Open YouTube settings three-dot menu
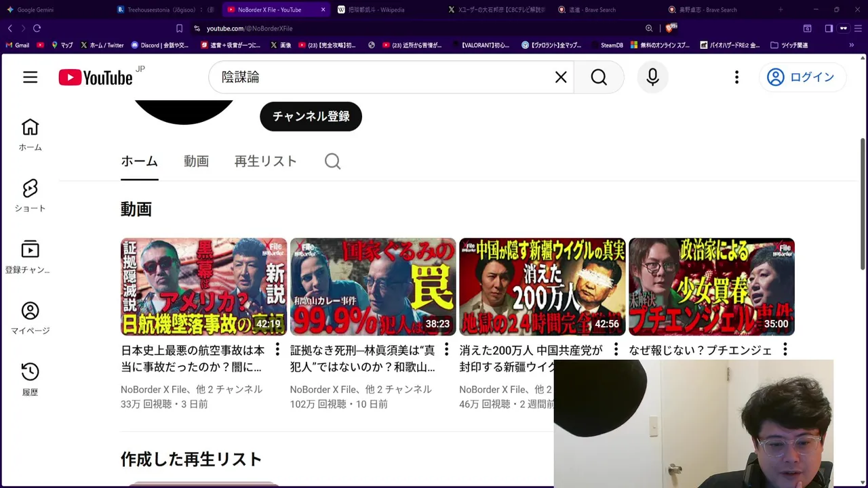The image size is (868, 488). point(736,77)
